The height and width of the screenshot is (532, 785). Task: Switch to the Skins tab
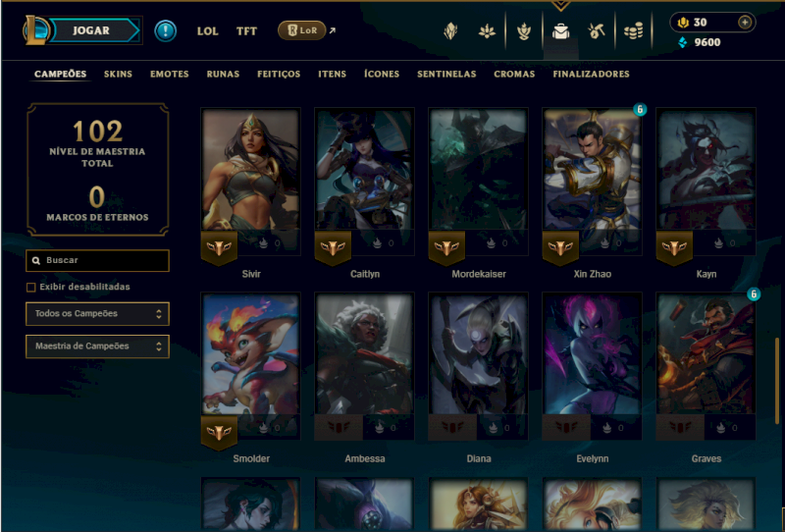(118, 74)
